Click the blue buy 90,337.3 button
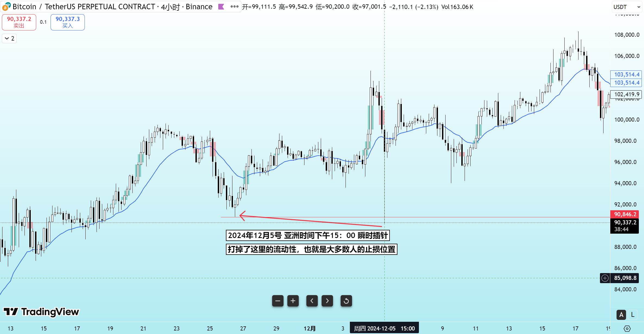 pos(67,22)
